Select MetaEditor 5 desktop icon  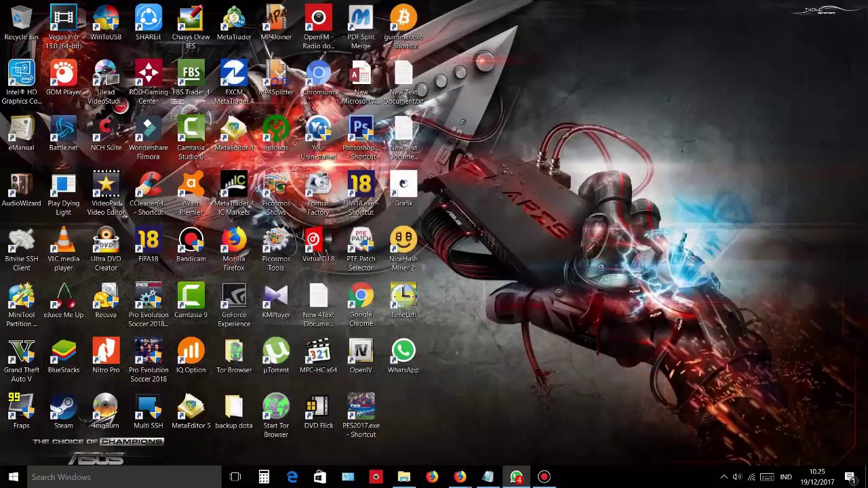(191, 411)
